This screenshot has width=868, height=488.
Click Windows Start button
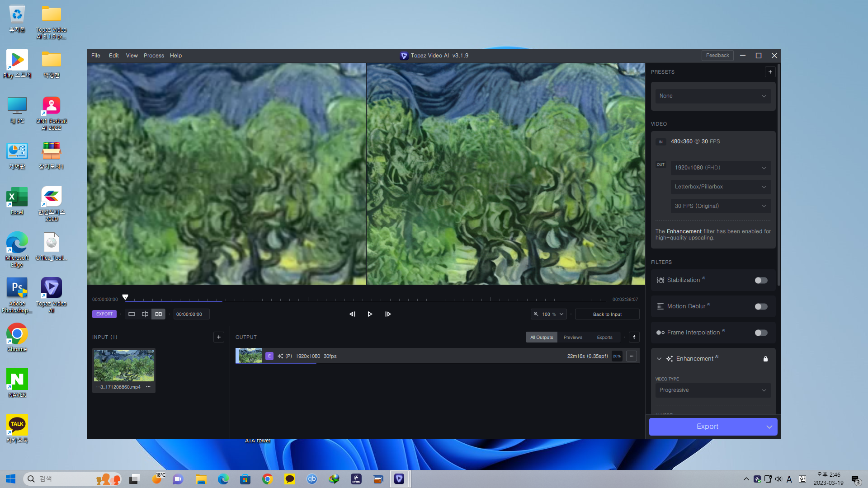pyautogui.click(x=11, y=479)
